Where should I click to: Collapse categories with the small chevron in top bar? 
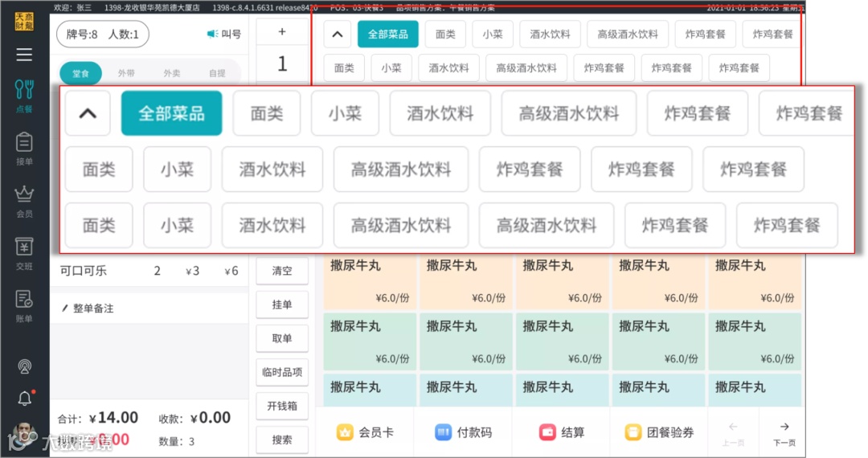pyautogui.click(x=337, y=35)
